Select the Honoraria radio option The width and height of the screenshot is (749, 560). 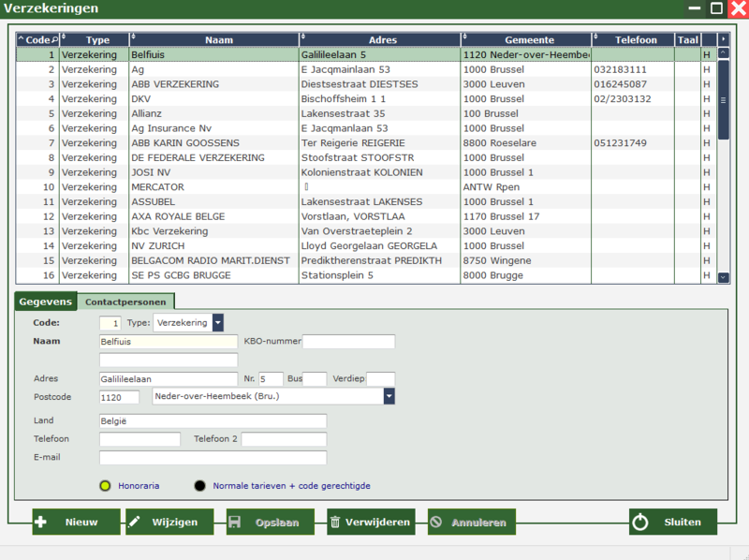(105, 486)
